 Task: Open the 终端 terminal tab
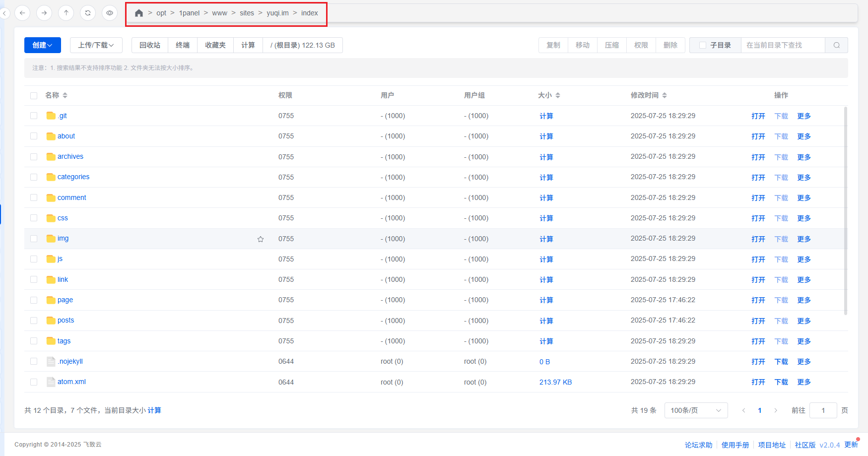182,45
